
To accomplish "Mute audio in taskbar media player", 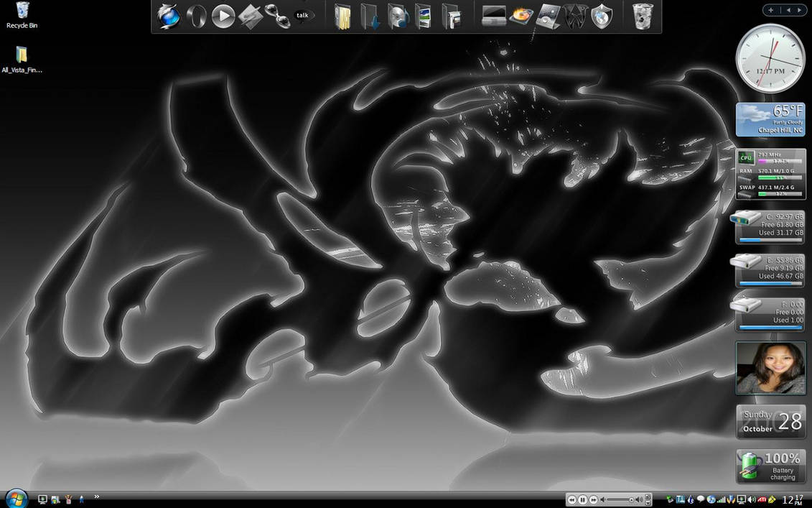I will [x=603, y=499].
